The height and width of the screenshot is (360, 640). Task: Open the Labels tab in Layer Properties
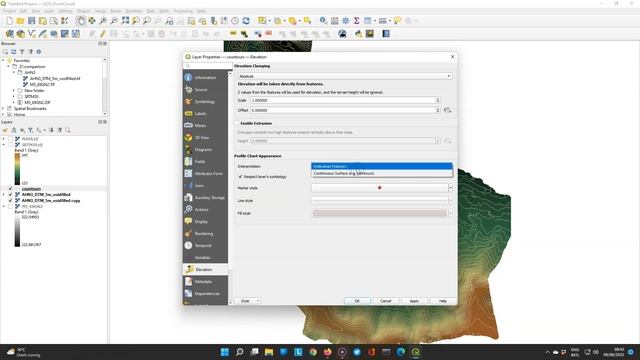coord(205,113)
